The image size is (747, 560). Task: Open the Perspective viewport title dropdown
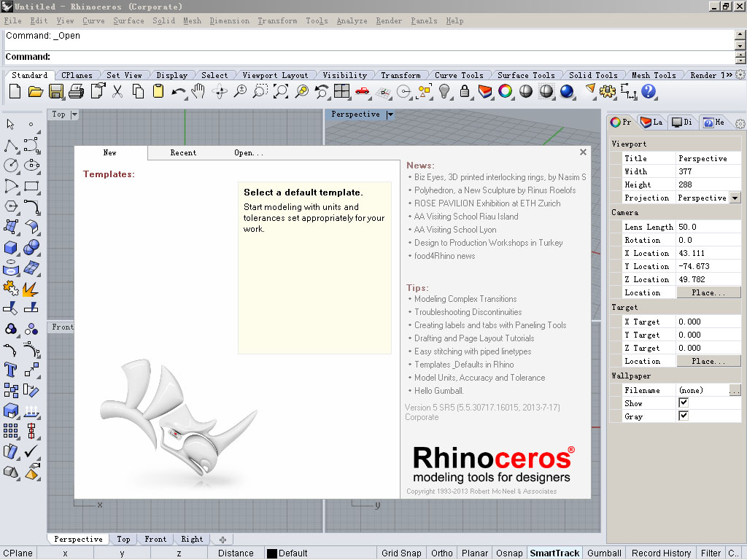390,114
